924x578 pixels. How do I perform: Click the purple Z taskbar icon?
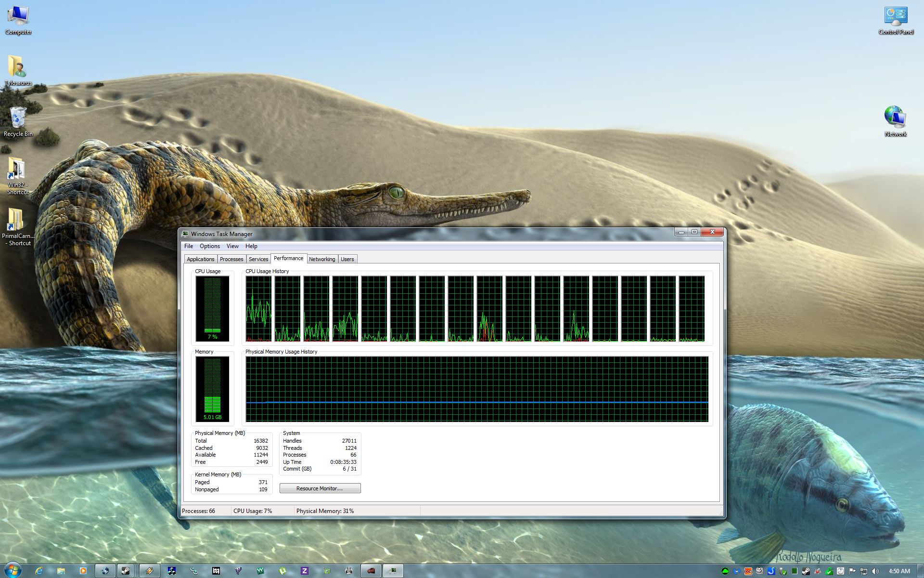pos(304,571)
